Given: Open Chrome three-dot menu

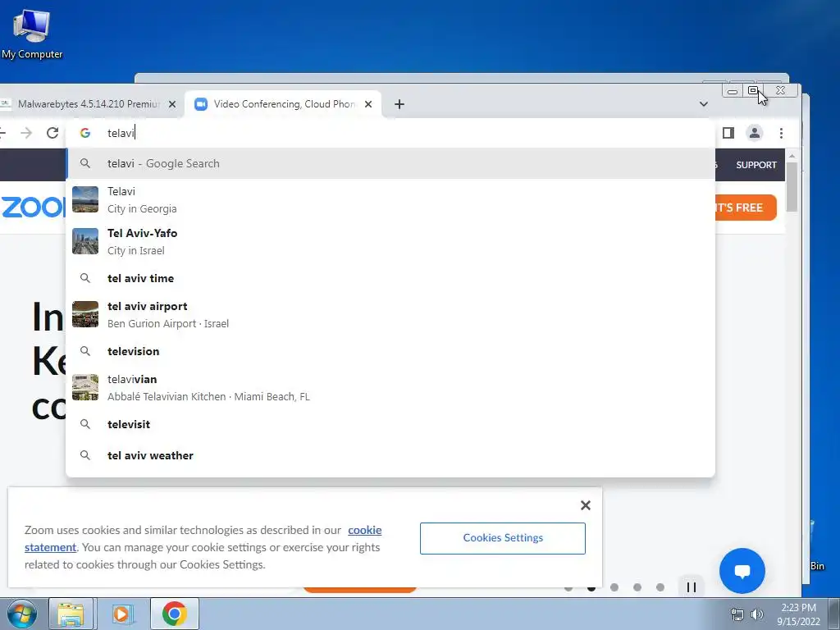Looking at the screenshot, I should (781, 133).
